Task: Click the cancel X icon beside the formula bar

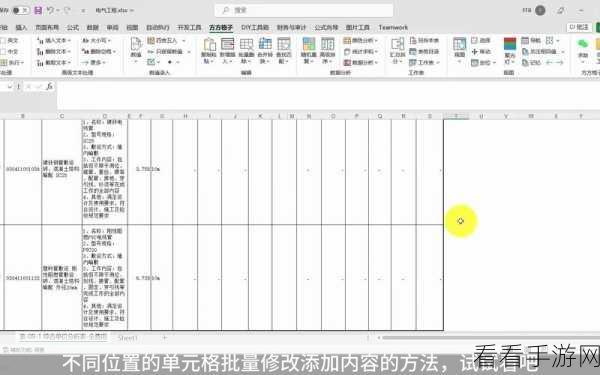Action: [x=28, y=86]
